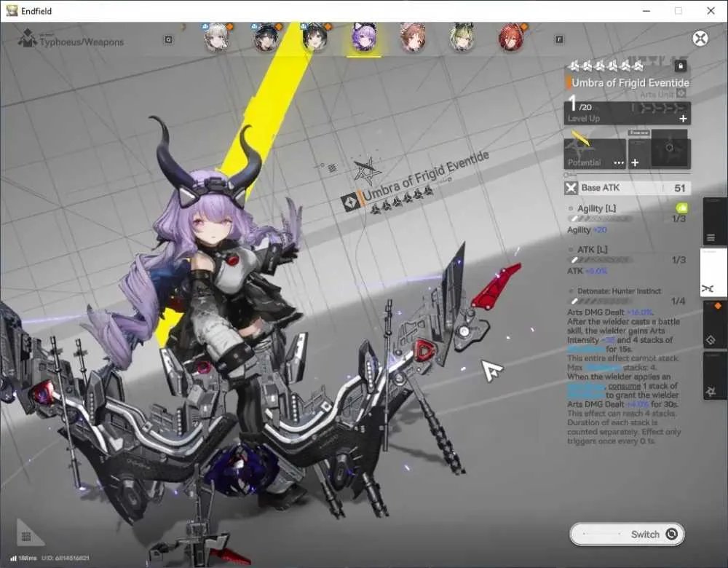Go back via the Typhoeus/Weapons header icon
Image resolution: width=728 pixels, height=568 pixels.
[x=28, y=39]
